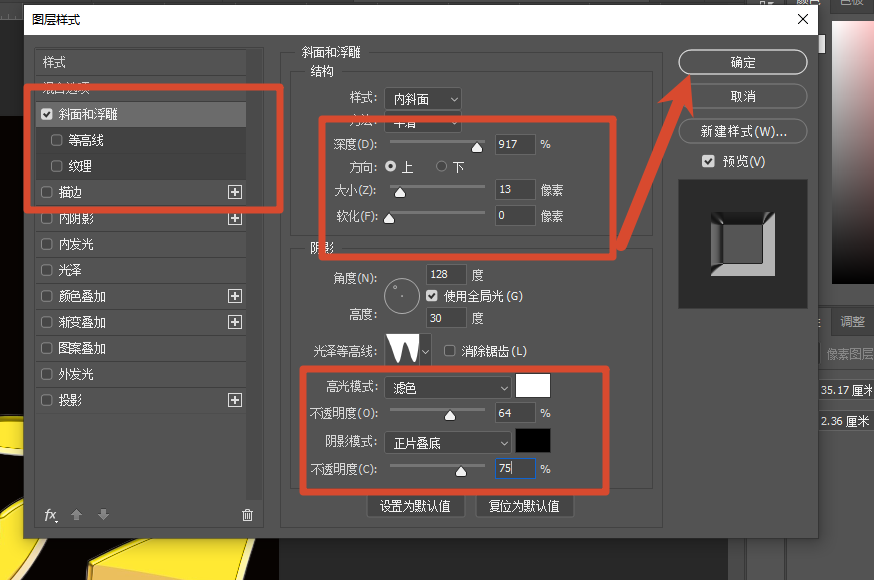874x580 pixels.
Task: Move effect up with the arrow icon
Action: [77, 515]
